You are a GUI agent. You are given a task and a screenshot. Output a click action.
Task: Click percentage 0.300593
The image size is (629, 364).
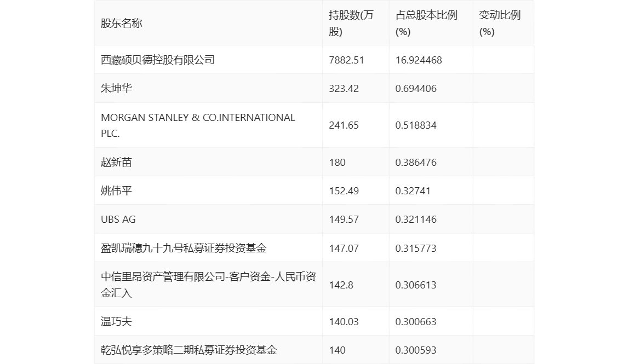(415, 350)
